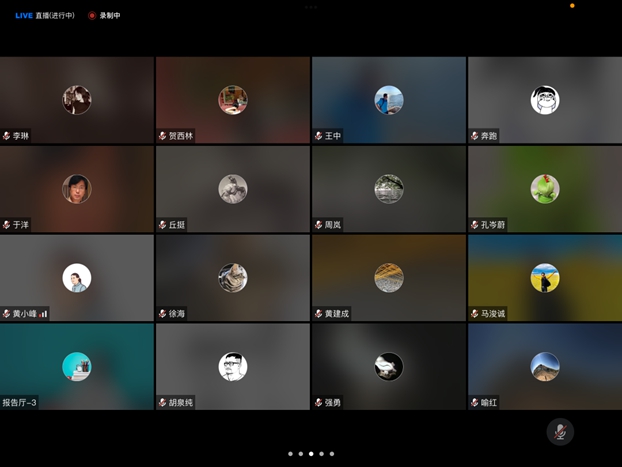Click the name label 周岚
The height and width of the screenshot is (467, 622).
pyautogui.click(x=333, y=225)
